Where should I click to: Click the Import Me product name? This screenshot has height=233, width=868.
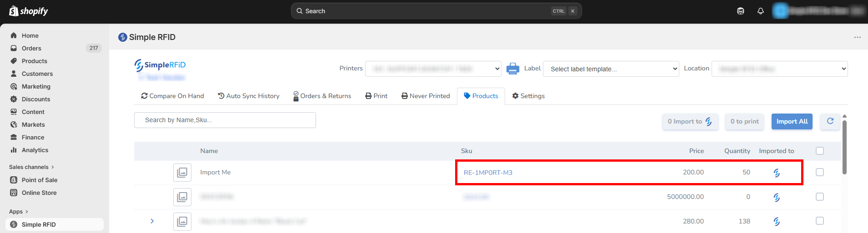coord(216,172)
